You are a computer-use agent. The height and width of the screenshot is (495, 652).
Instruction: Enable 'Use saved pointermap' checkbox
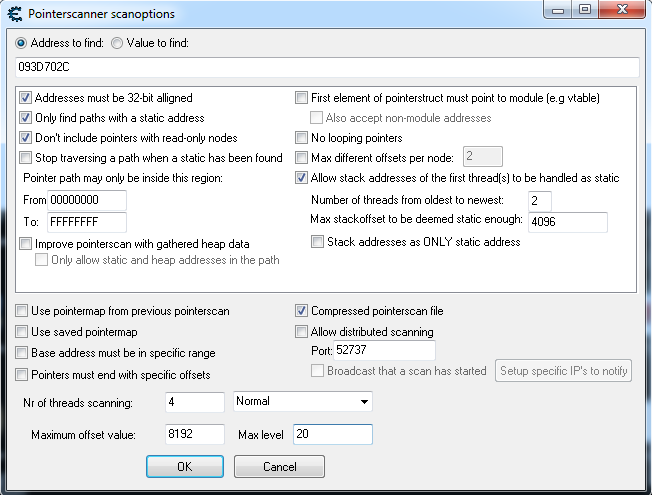[23, 331]
